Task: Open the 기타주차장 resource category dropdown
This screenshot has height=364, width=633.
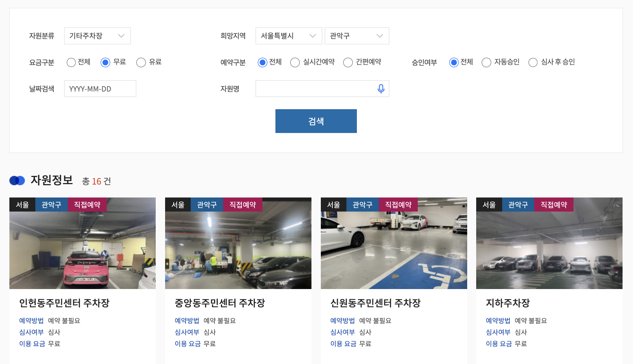Action: click(97, 36)
